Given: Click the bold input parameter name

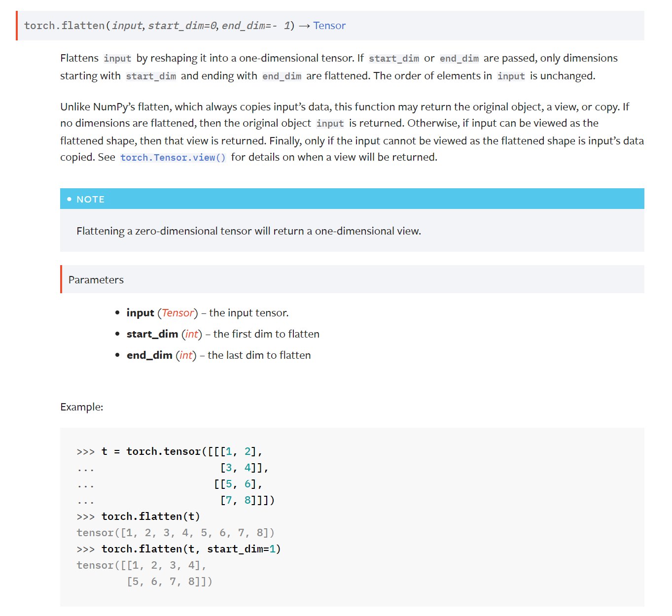Looking at the screenshot, I should point(140,313).
